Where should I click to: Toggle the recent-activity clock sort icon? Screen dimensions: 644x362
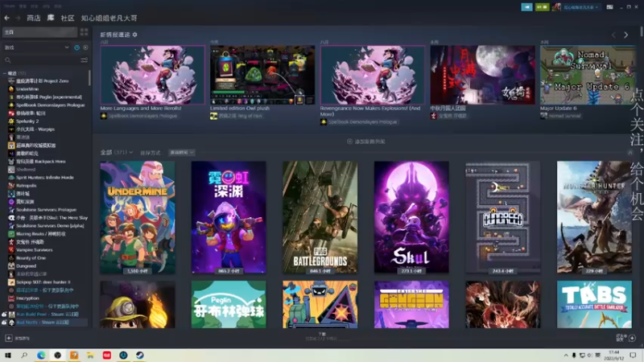coord(76,47)
